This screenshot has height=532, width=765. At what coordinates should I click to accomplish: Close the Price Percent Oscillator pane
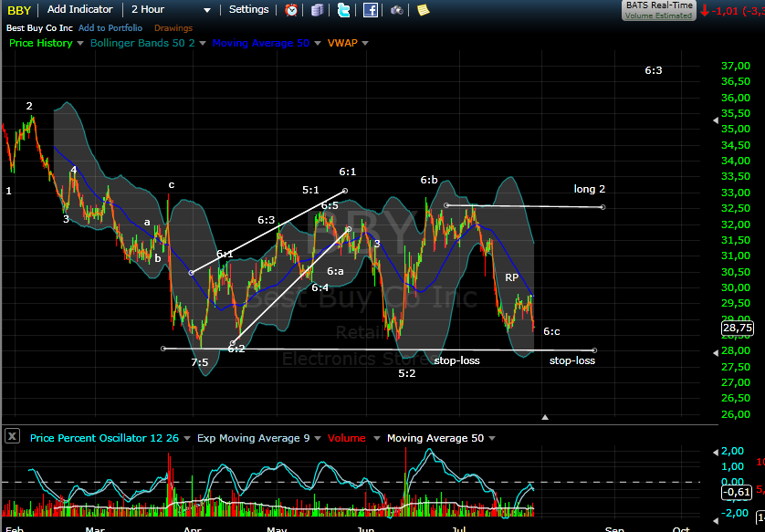click(x=12, y=437)
